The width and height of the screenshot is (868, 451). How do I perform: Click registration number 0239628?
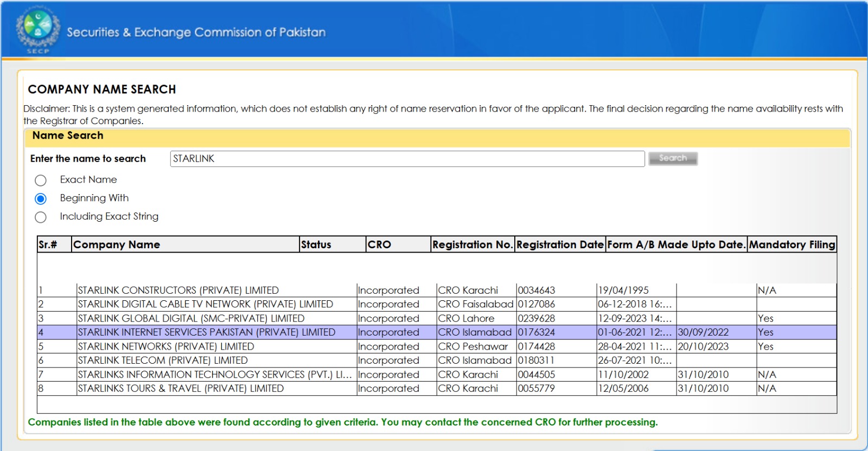click(536, 318)
